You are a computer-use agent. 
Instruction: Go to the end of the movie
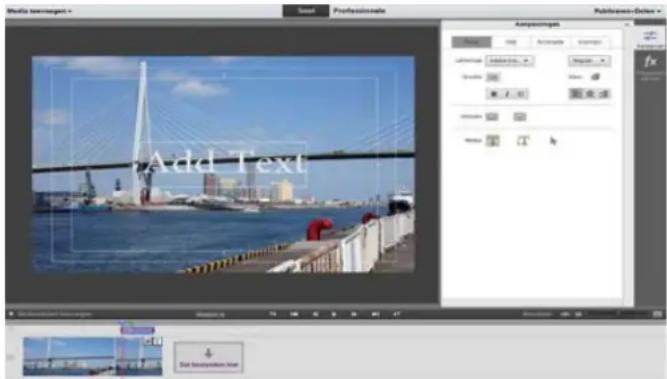pyautogui.click(x=375, y=314)
